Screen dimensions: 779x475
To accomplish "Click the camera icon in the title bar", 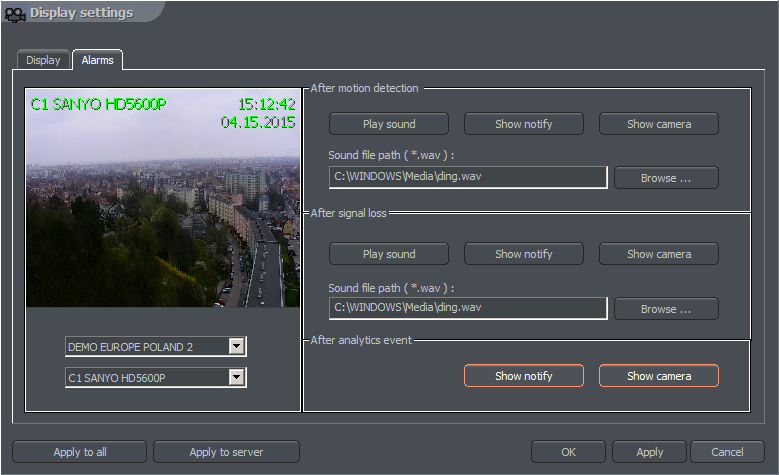I will pyautogui.click(x=15, y=14).
